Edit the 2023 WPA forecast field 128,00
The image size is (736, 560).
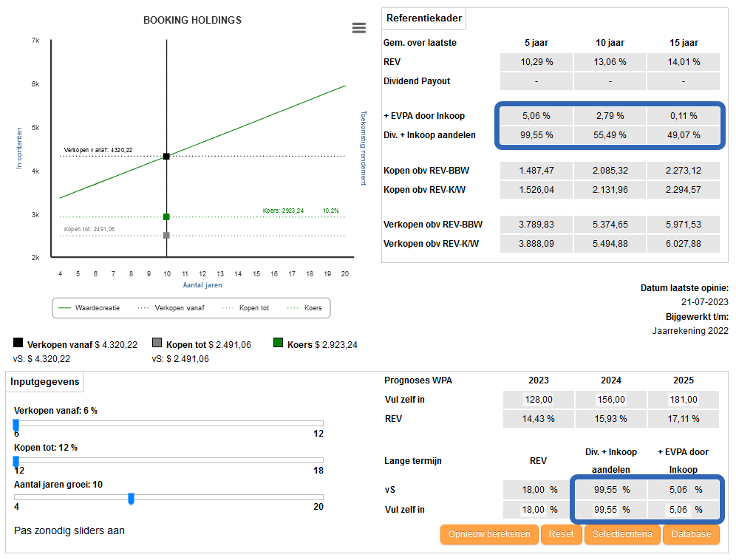pos(539,400)
